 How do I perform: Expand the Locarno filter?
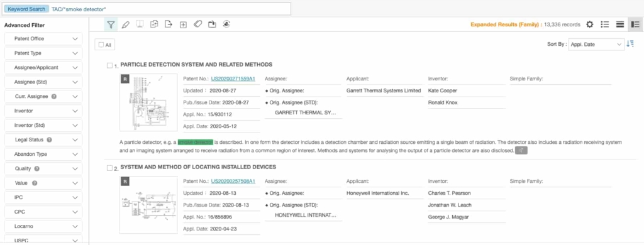pyautogui.click(x=43, y=226)
